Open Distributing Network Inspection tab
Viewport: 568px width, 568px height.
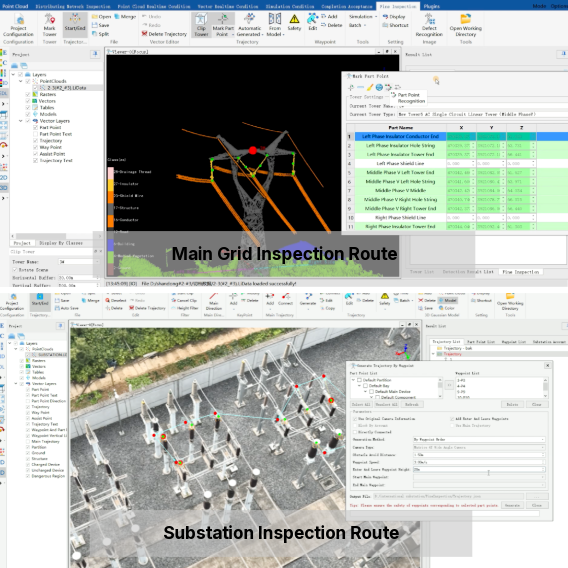pos(73,6)
